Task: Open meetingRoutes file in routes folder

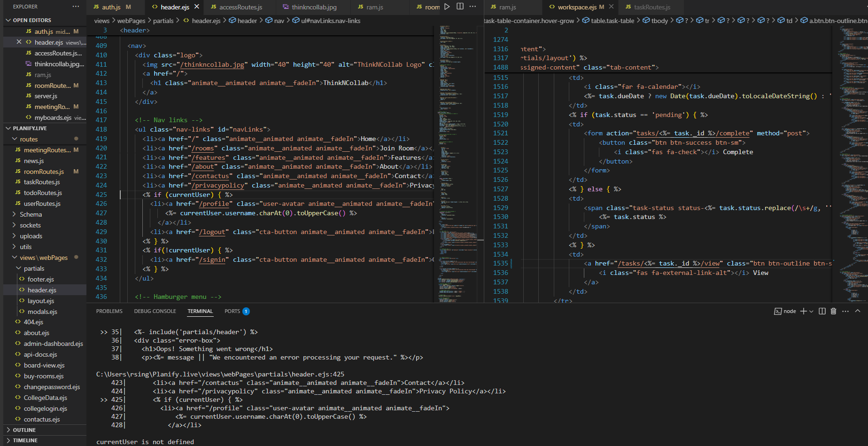Action: [x=45, y=150]
